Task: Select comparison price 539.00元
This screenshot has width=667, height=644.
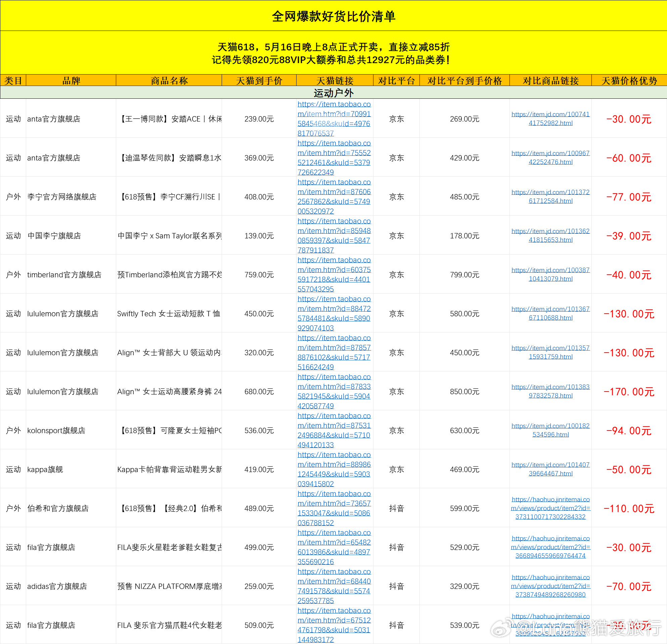Action: pyautogui.click(x=464, y=625)
